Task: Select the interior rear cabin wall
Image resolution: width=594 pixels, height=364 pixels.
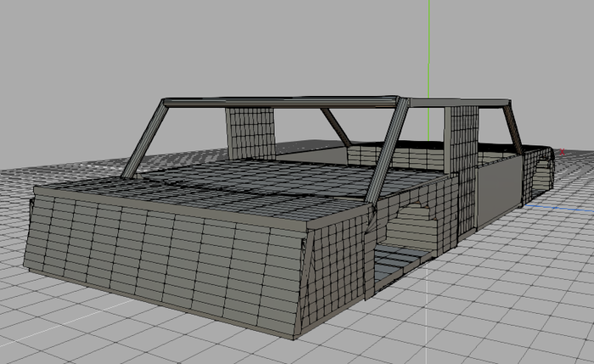Action: (x=390, y=154)
